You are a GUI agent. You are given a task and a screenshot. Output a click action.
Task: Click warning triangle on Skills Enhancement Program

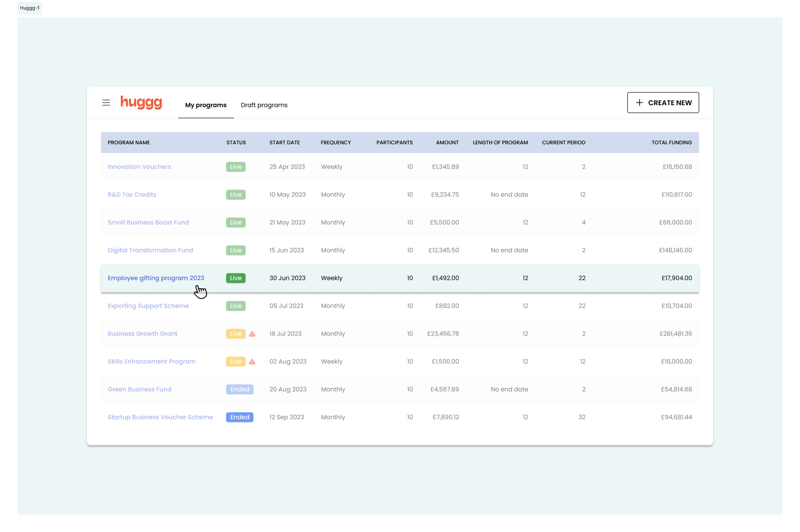(x=252, y=362)
